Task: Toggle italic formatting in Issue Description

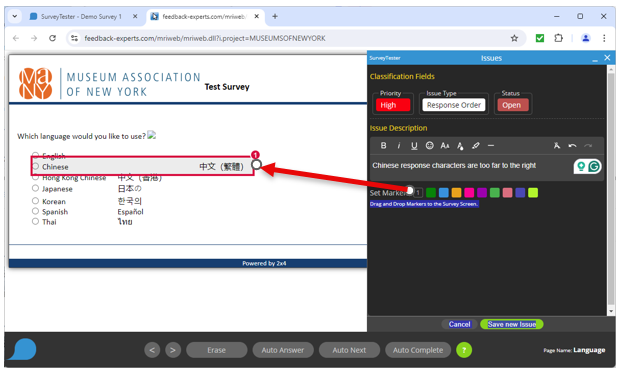Action: 399,146
